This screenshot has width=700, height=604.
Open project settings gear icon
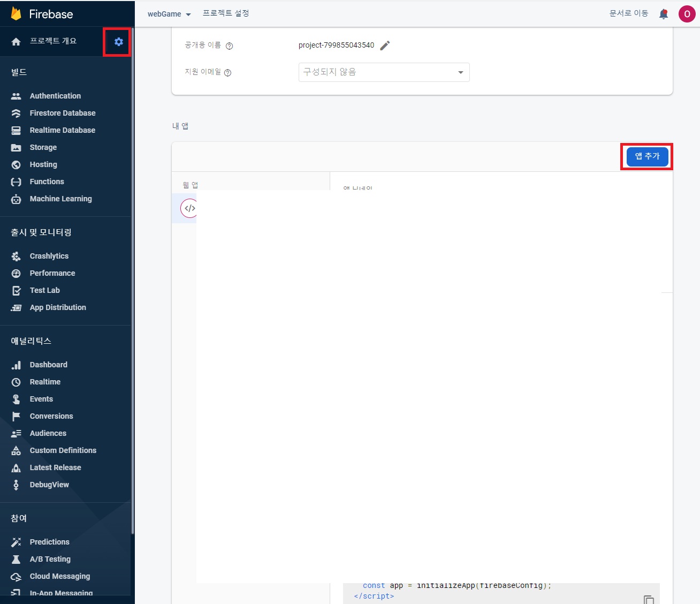click(119, 42)
